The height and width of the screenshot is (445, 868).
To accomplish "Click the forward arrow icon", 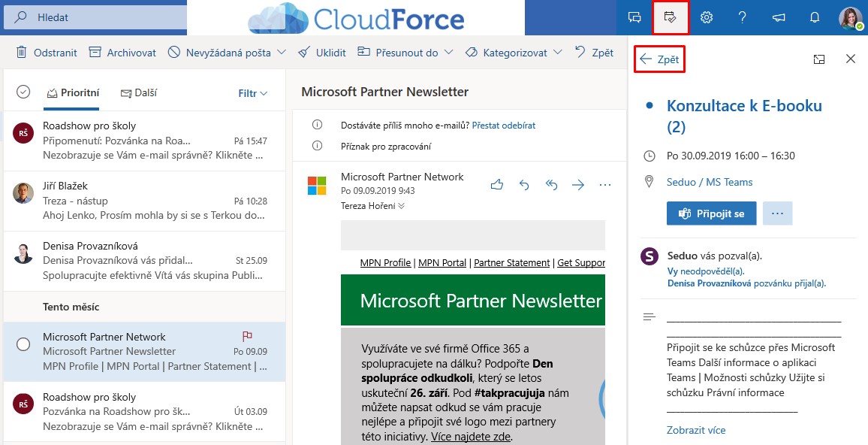I will click(x=578, y=184).
